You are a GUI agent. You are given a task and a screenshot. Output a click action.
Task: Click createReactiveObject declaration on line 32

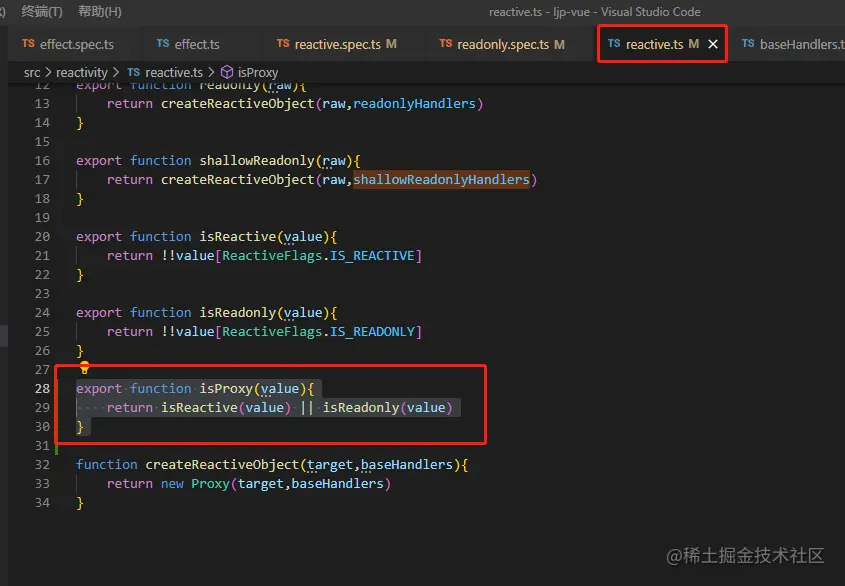coord(222,465)
